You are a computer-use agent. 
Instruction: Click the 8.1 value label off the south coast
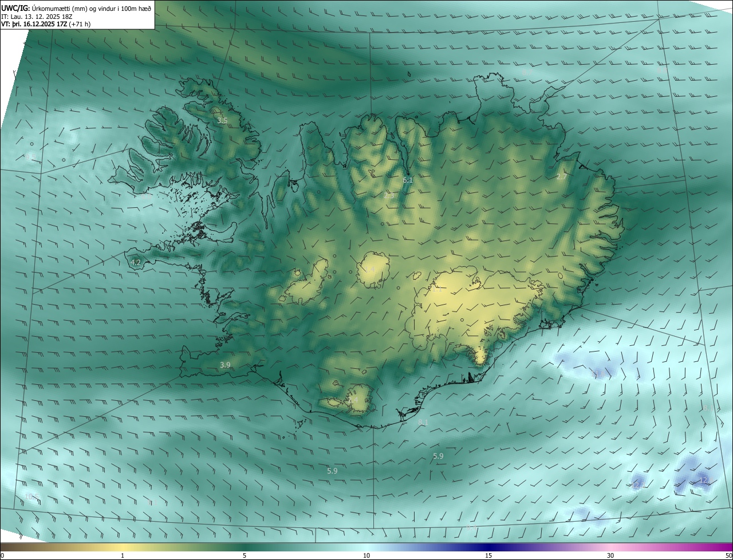(423, 422)
